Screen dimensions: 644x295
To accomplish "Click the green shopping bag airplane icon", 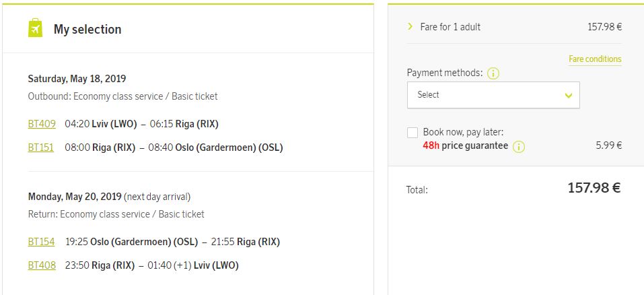I will [35, 28].
